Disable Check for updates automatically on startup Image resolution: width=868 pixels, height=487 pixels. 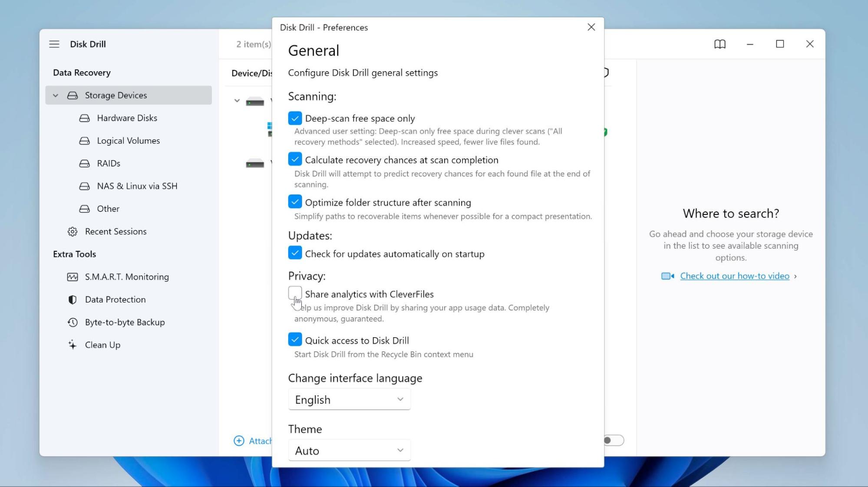click(295, 253)
